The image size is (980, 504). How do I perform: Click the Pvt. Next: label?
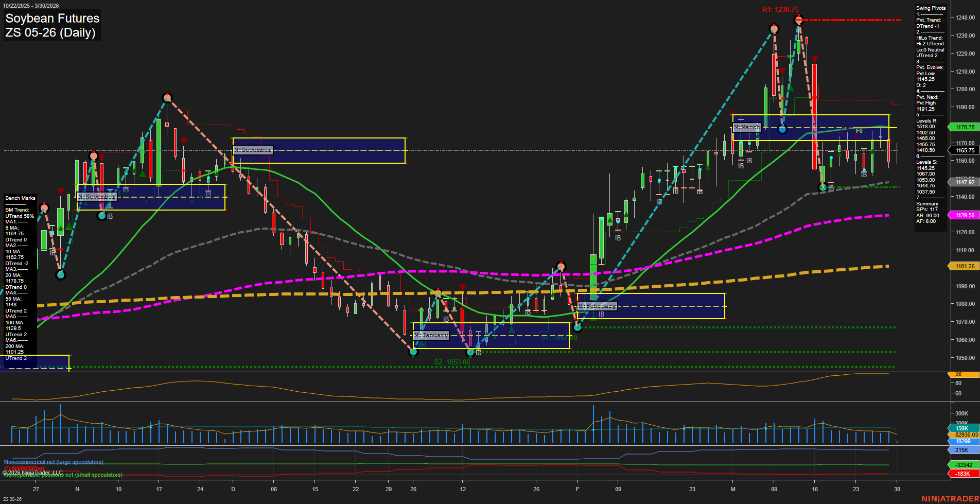point(927,97)
